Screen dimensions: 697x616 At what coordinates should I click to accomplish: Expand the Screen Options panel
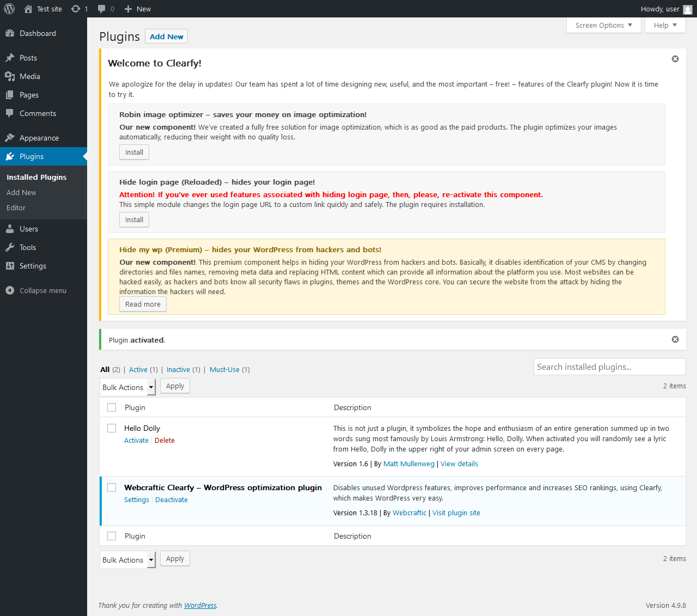pos(604,25)
